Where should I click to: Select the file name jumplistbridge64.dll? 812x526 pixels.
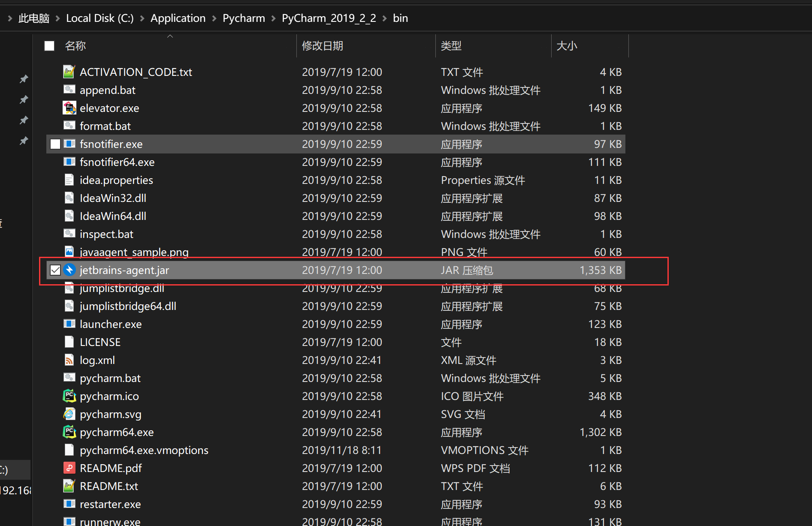click(128, 306)
